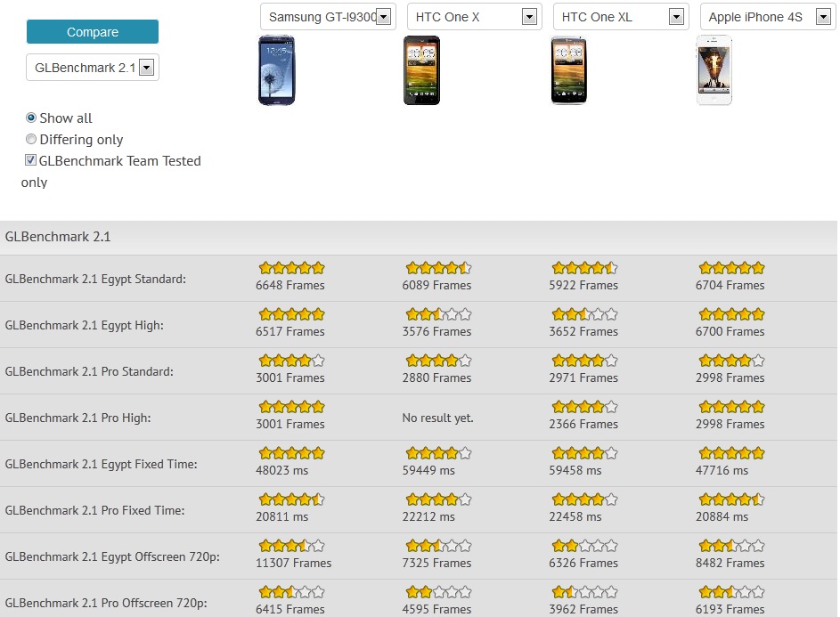Click the GLBenchmark 2.1 section header
840x617 pixels.
tap(58, 237)
